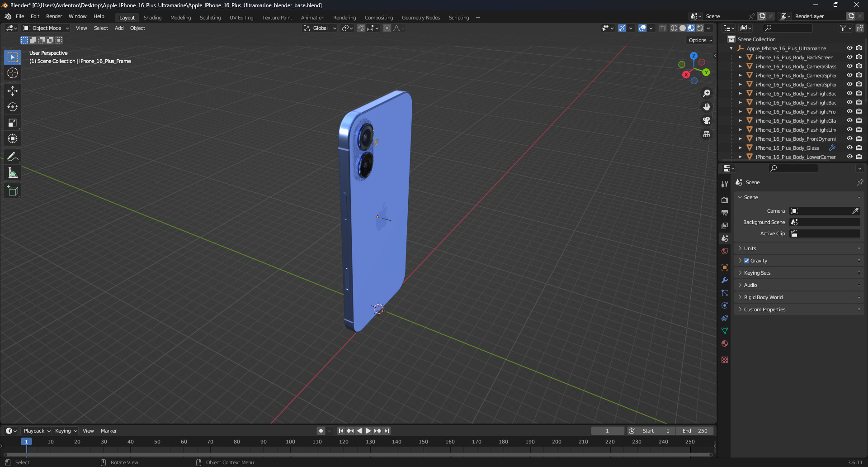Open the World properties tab
The image size is (868, 467).
(x=725, y=251)
